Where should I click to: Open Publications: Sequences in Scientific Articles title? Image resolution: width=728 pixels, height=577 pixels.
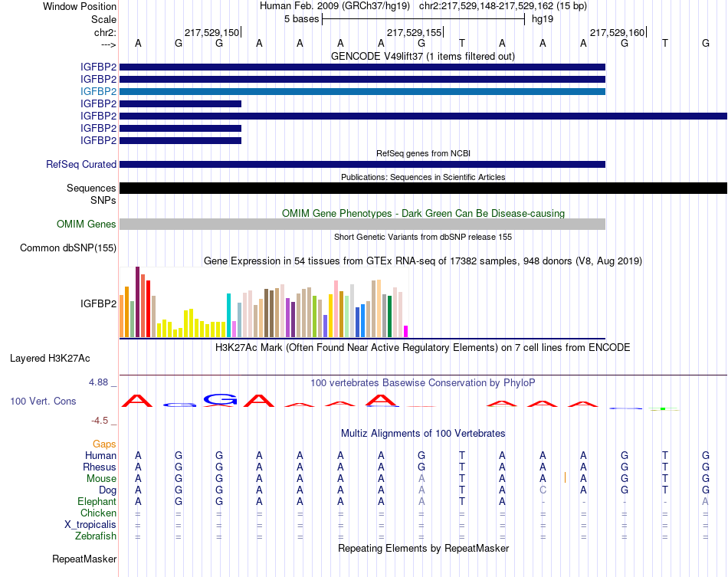(423, 177)
